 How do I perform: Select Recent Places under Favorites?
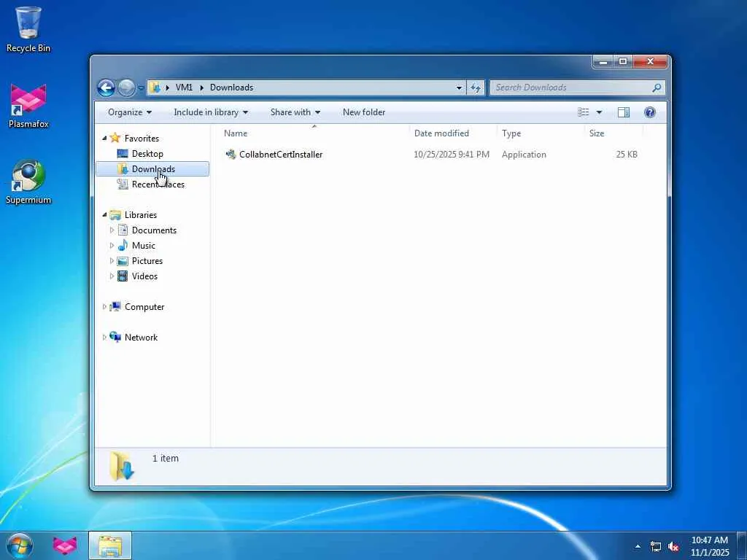click(158, 184)
